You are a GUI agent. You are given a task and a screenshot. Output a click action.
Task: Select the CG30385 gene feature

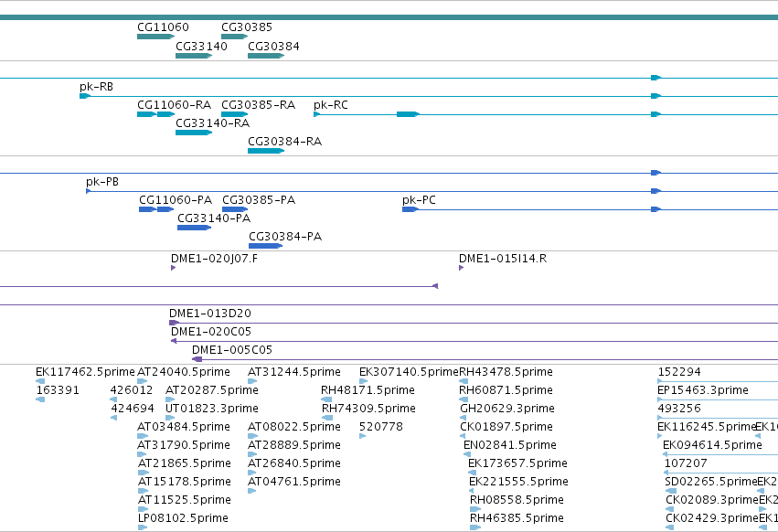tap(234, 37)
